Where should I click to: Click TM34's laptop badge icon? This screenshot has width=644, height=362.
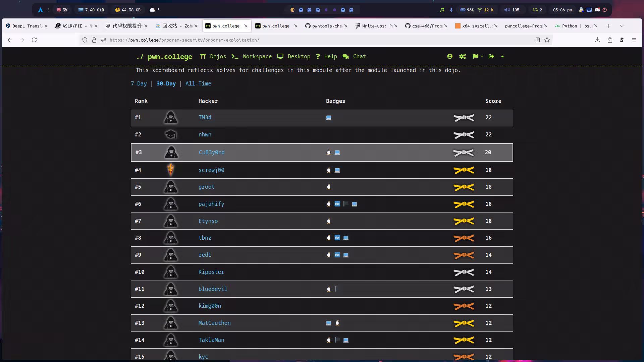(x=329, y=118)
